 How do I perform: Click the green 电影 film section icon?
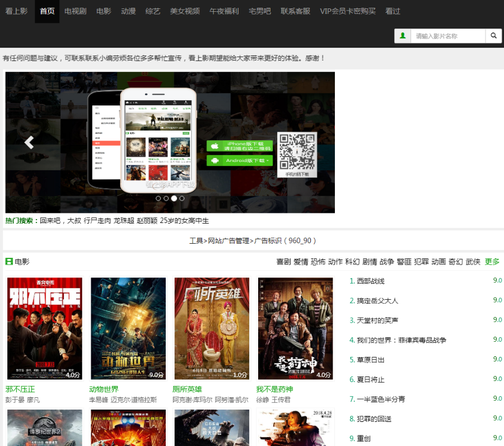pos(9,262)
